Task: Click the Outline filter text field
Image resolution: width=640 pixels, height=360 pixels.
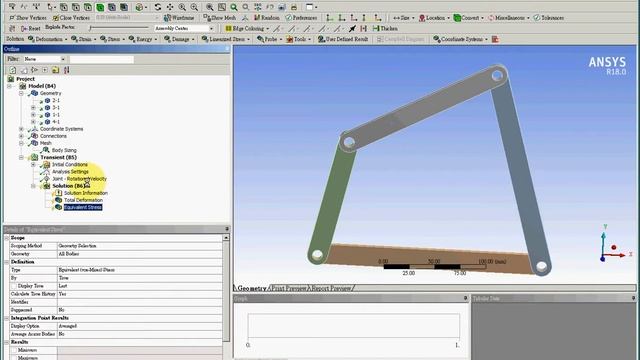Action: [x=102, y=59]
